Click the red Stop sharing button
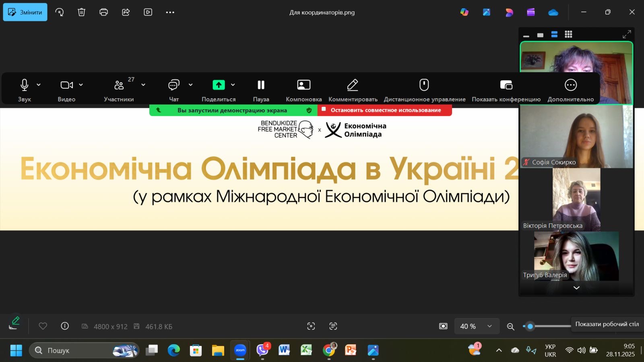Screen dimensions: 644x362 point(385,110)
